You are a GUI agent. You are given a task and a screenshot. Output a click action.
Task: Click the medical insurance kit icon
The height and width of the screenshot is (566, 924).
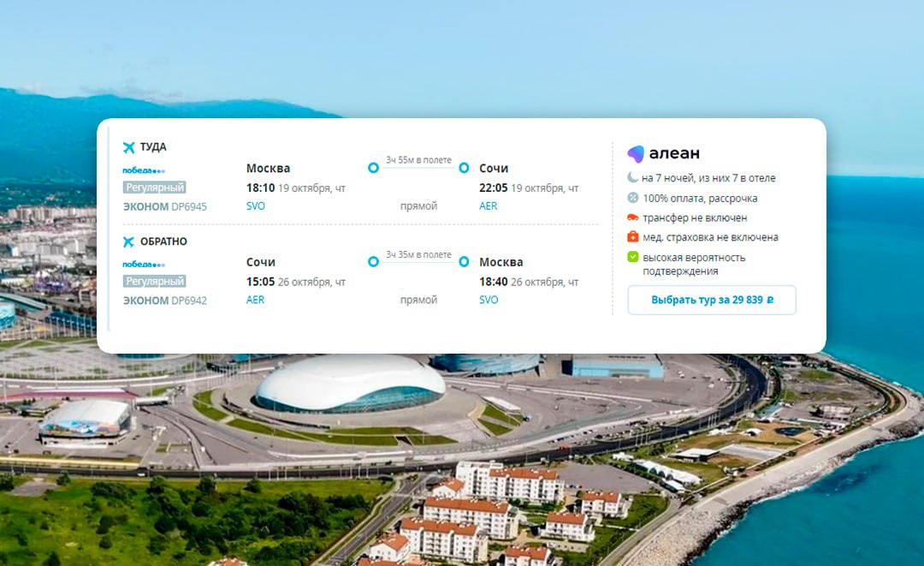[632, 237]
